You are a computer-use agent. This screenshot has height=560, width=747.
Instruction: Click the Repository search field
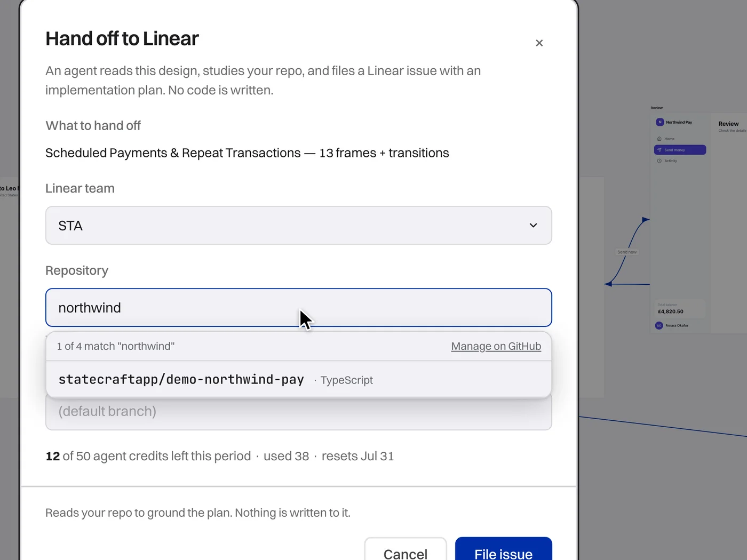(x=299, y=308)
